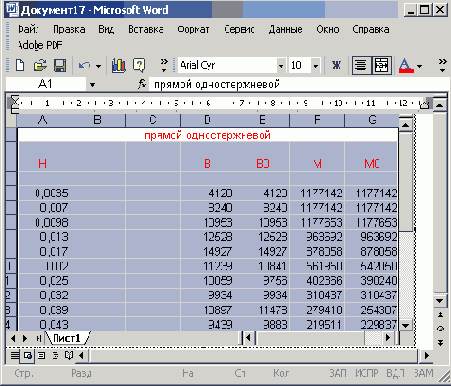Open the Правка menu
Viewport: 451px width, 386px height.
[69, 29]
